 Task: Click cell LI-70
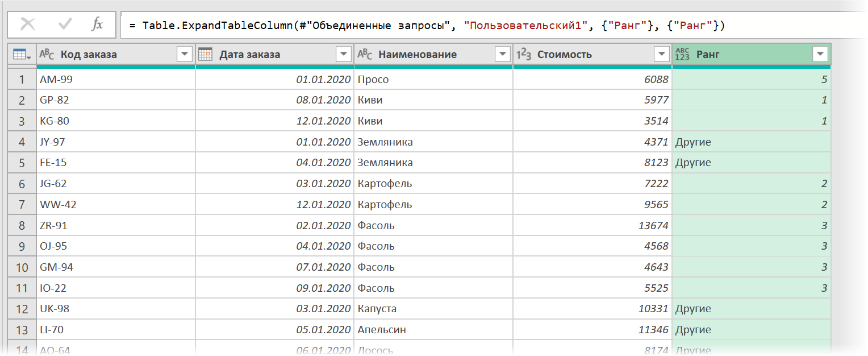pos(116,330)
